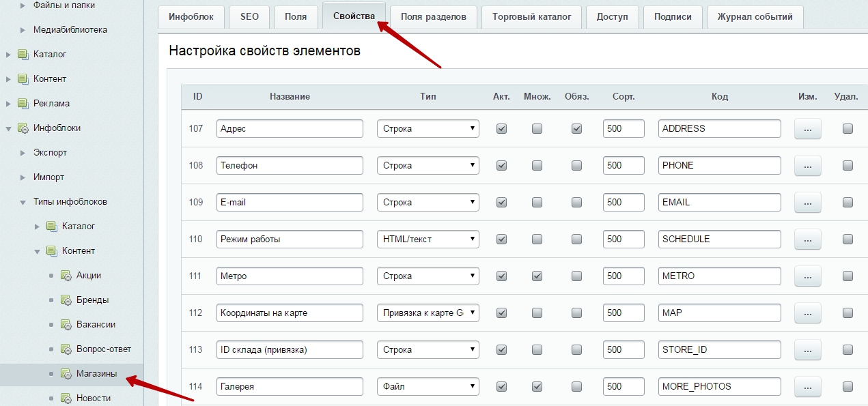This screenshot has width=868, height=406.
Task: Open type dropdown for Режим работы property
Action: point(428,239)
